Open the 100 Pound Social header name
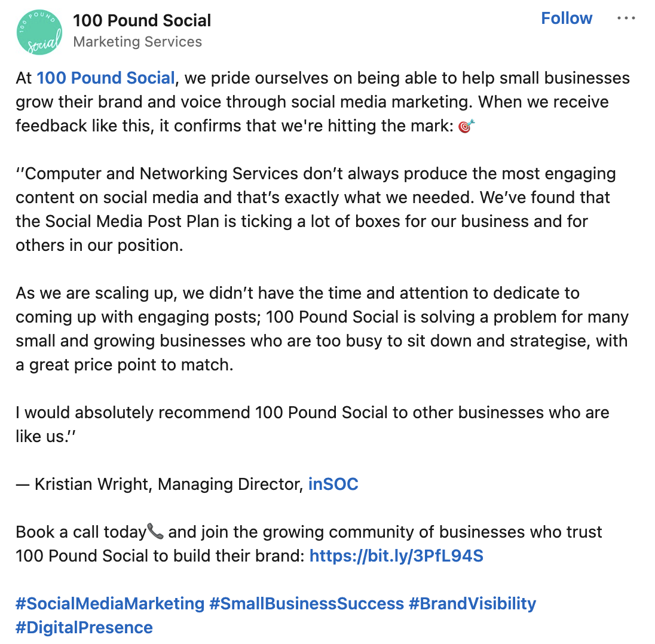The width and height of the screenshot is (655, 644). (142, 20)
